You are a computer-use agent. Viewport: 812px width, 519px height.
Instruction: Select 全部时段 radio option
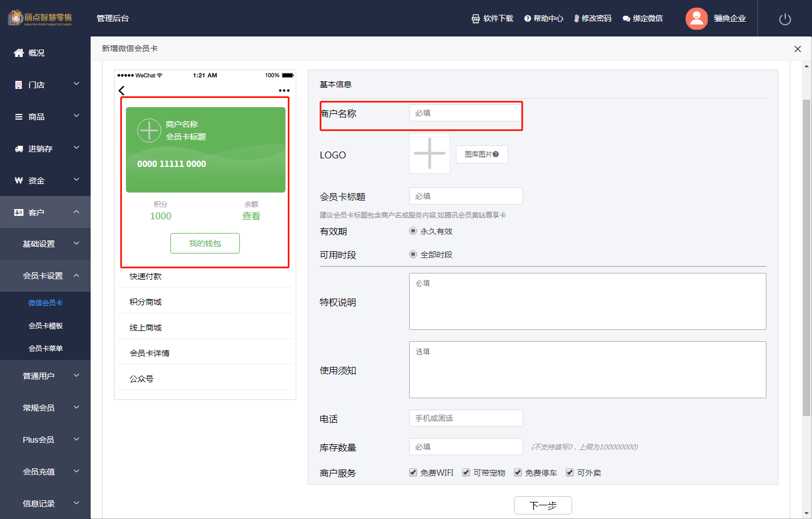coord(413,255)
